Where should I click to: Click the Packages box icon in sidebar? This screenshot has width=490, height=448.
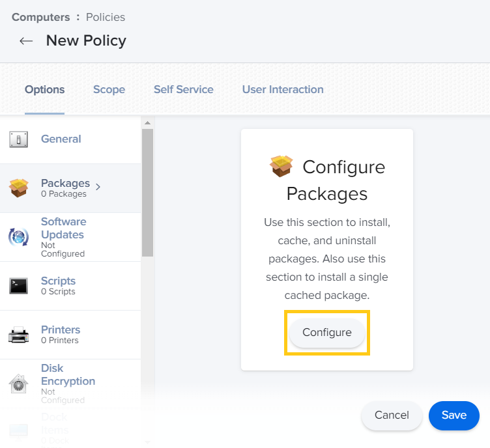coord(18,188)
